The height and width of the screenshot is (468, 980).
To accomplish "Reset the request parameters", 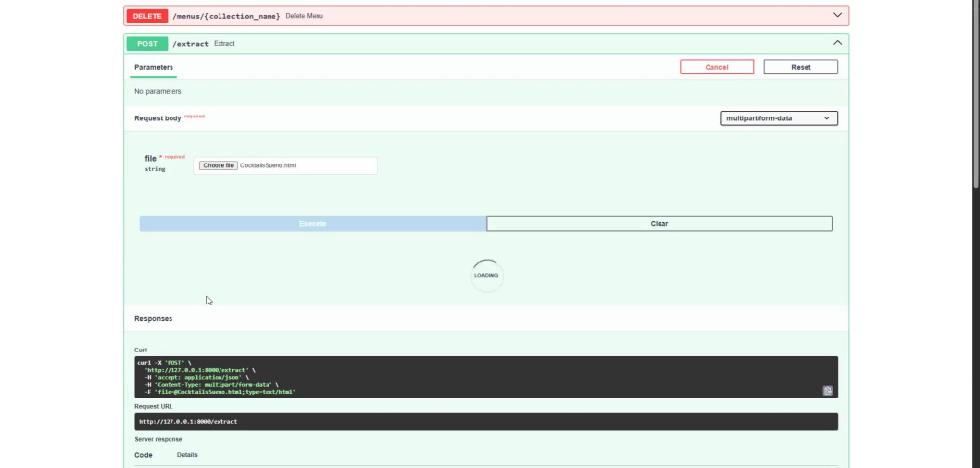I will click(x=801, y=67).
